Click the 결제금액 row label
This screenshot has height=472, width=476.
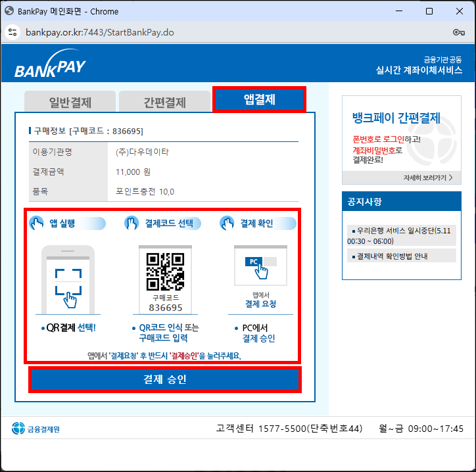(48, 172)
